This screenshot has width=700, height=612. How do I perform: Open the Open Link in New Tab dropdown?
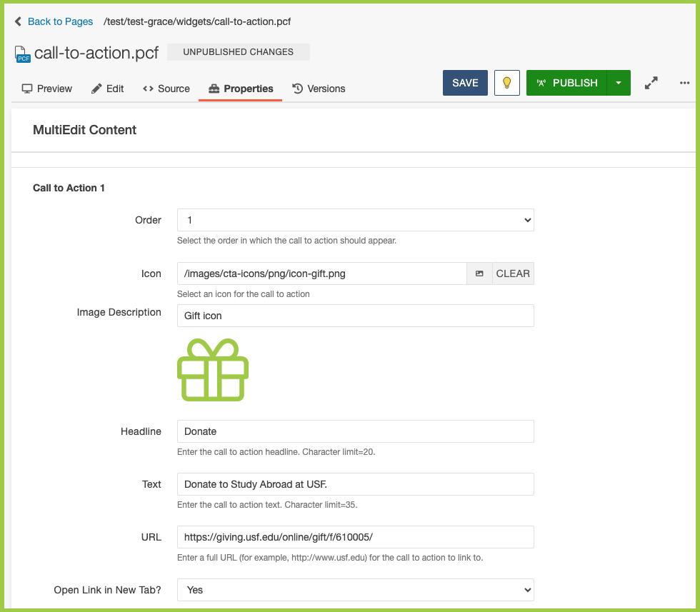click(x=355, y=590)
